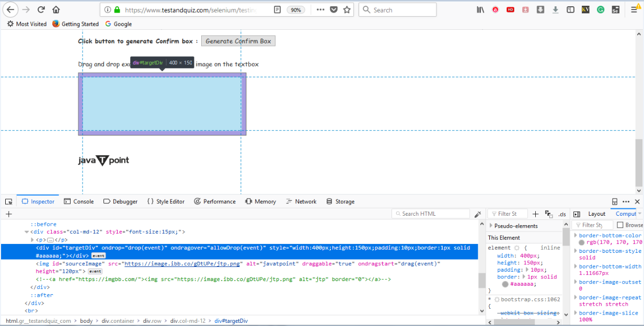Screen dimensions: 644x326
Task: Open the Grammarly extension icon
Action: tap(600, 9)
